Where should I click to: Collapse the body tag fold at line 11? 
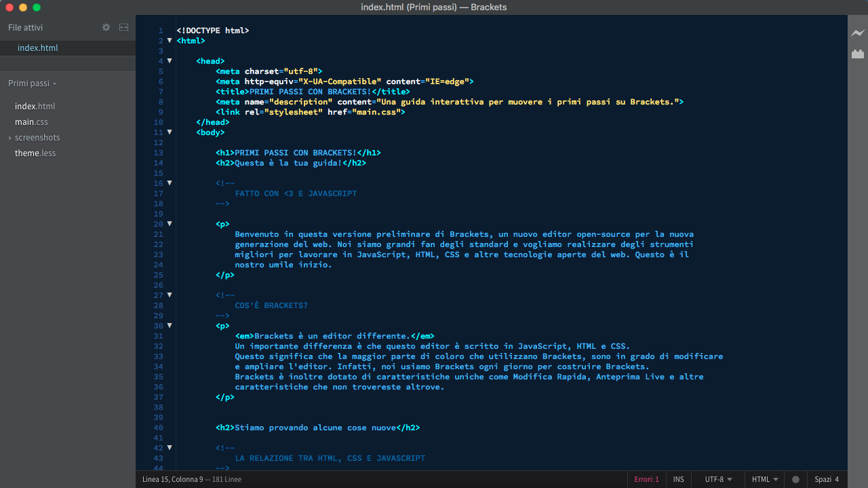tap(170, 132)
